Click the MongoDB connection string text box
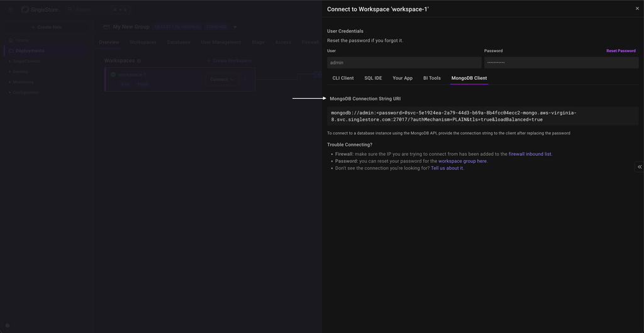644x333 pixels. pyautogui.click(x=482, y=116)
